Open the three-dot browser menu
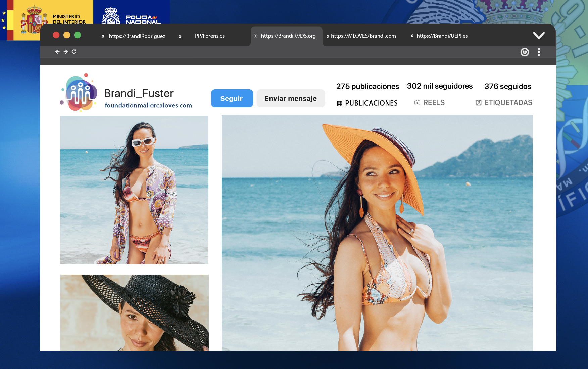 point(539,52)
